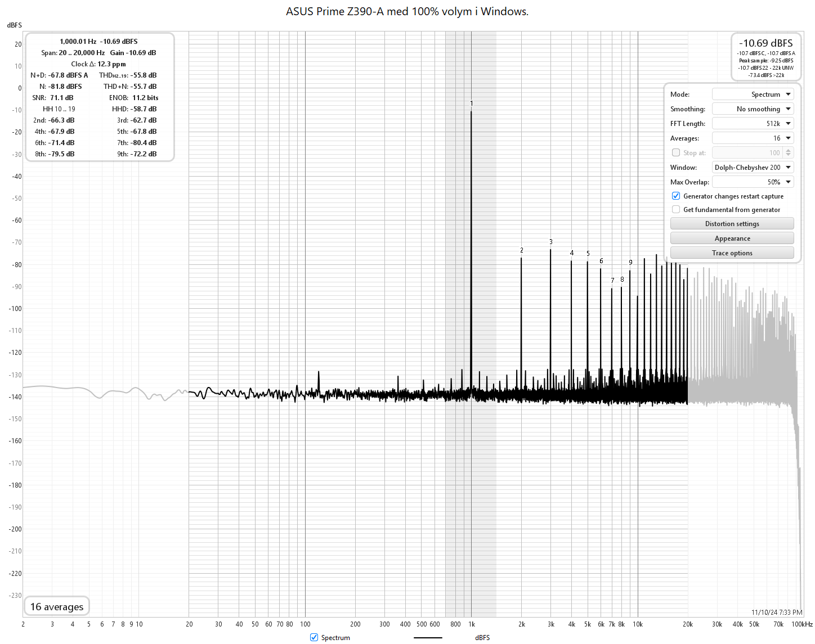Viewport: 815px width, 644px height.
Task: Open Distortion settings
Action: click(x=732, y=223)
